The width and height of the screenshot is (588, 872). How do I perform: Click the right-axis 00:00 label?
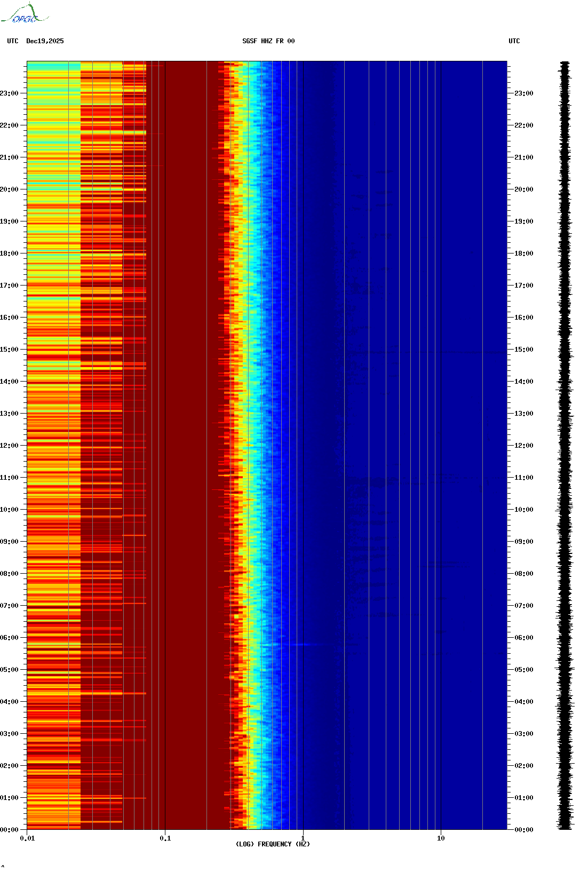coord(524,830)
